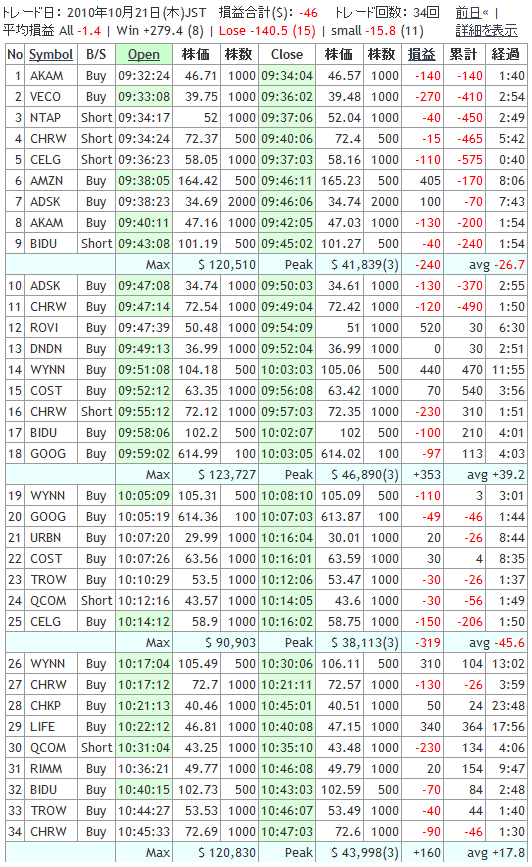Select the B/S column header

click(x=96, y=54)
